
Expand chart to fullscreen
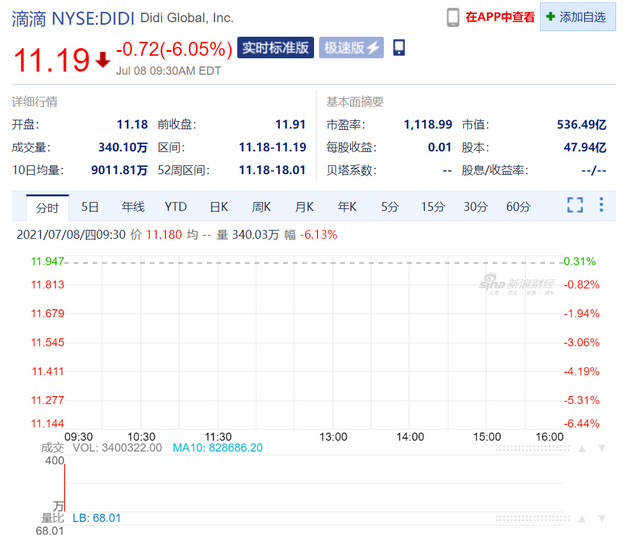pyautogui.click(x=575, y=205)
